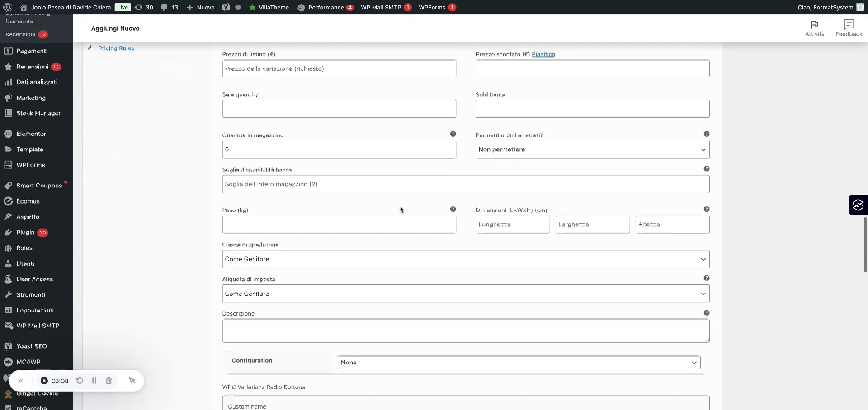Open Elementor from the admin sidebar
This screenshot has height=410, width=868.
pos(31,134)
